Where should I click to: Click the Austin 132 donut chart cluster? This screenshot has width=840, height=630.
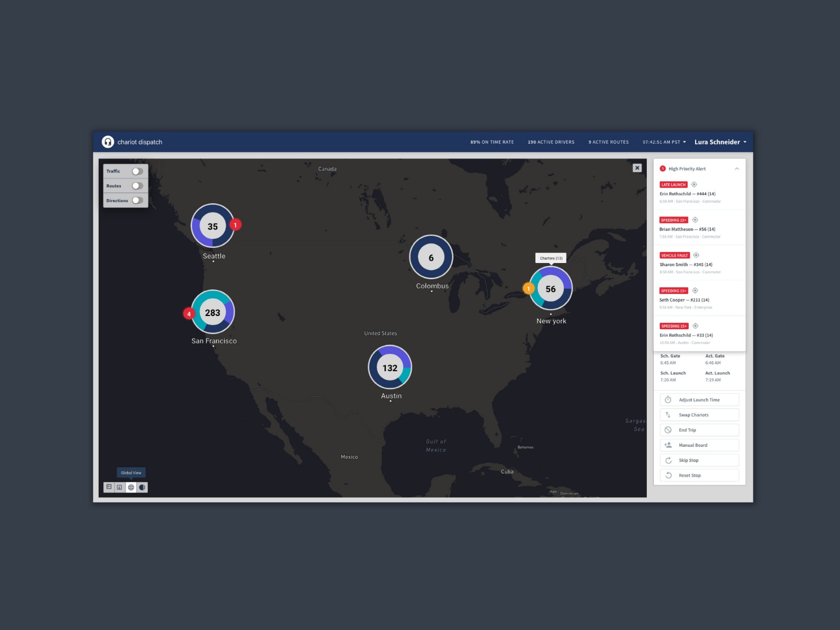click(x=390, y=367)
